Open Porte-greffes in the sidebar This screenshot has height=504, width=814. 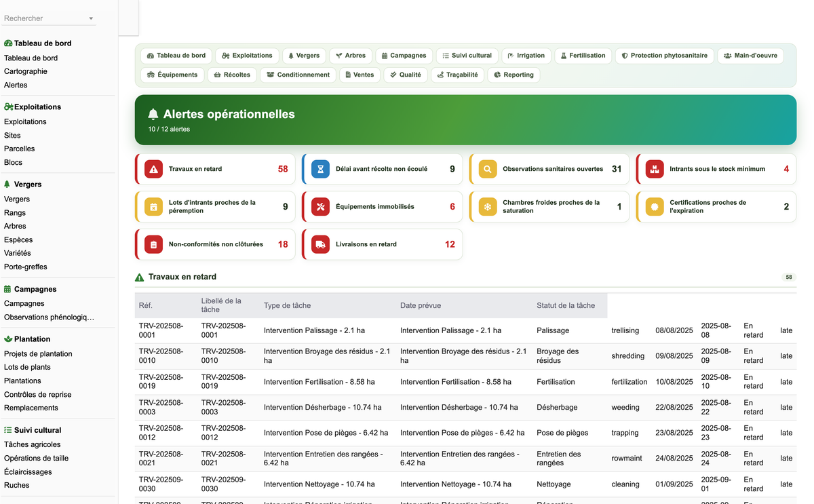tap(26, 267)
